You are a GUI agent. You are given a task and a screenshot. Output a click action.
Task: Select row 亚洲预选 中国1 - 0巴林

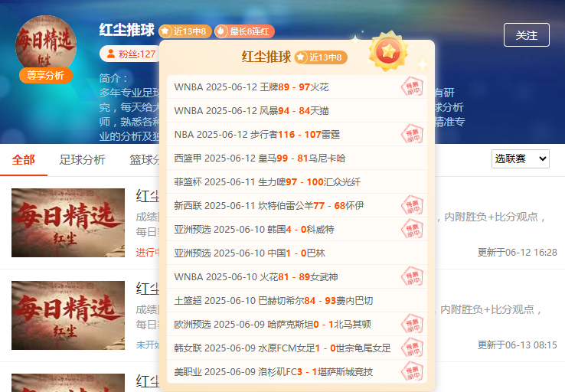297,253
